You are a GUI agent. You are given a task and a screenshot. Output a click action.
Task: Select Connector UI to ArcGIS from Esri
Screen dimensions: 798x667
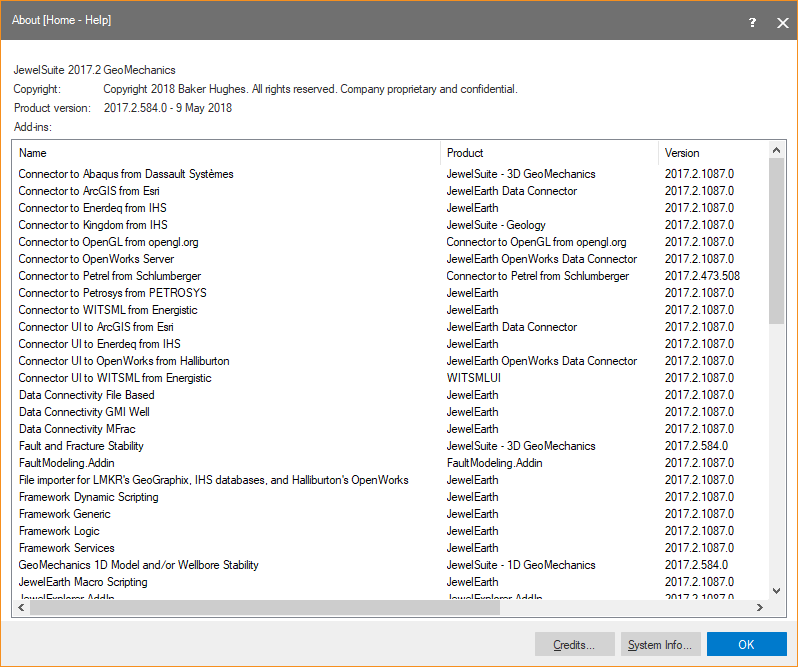[x=96, y=327]
